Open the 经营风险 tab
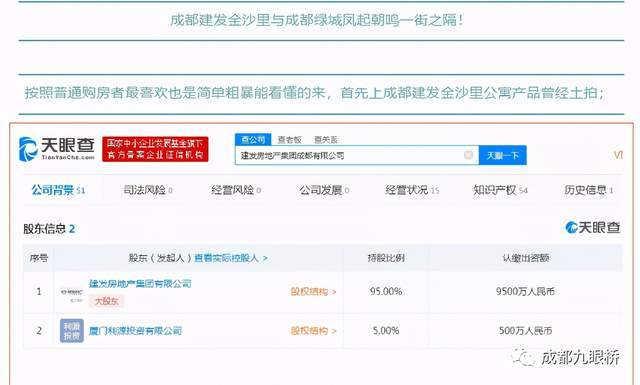 pyautogui.click(x=236, y=190)
